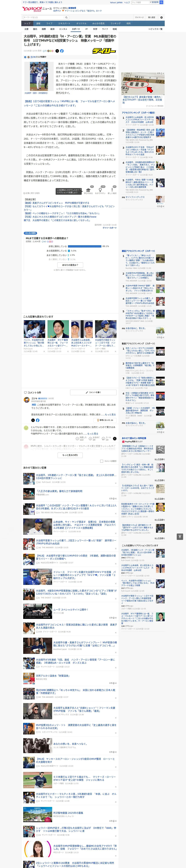This screenshot has height=868, width=186.
Task: Open the みんなの意見 tab
Action: click(x=98, y=23)
